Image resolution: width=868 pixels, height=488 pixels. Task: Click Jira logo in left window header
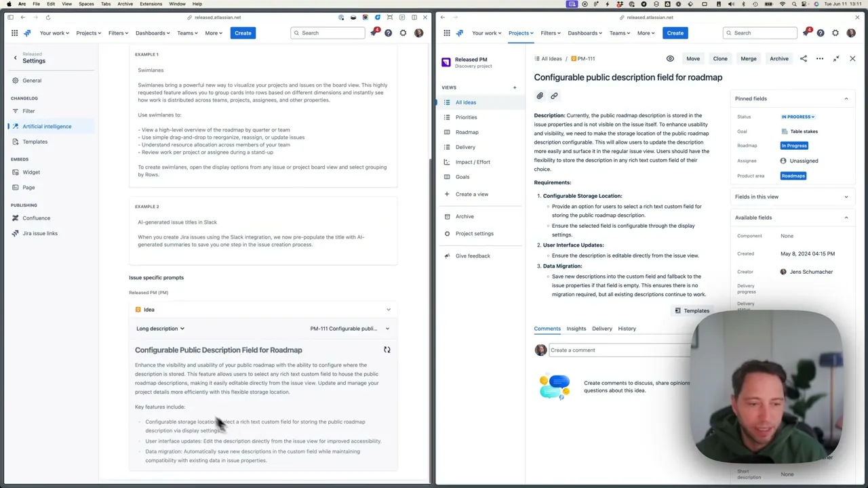(27, 33)
